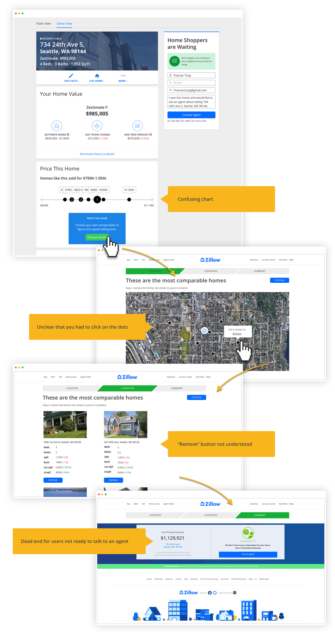335x644 pixels.
Task: Click help icon beside One Year Forecast
Action: pos(151,135)
